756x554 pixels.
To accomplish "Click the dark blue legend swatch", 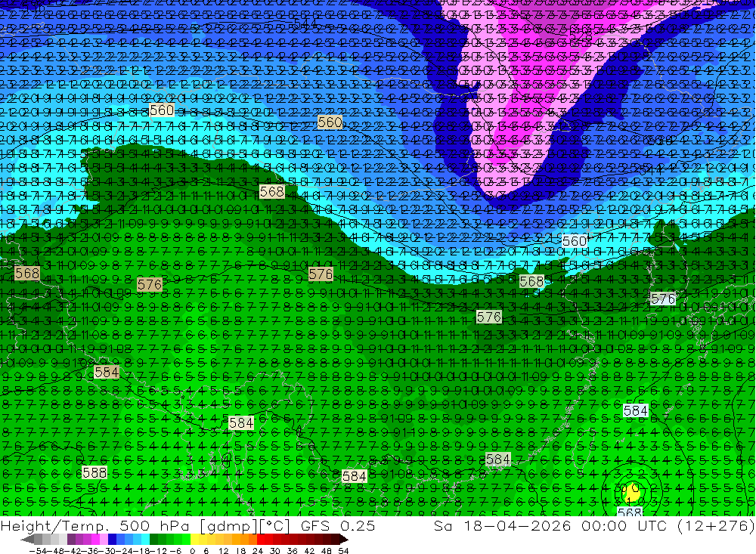I will (113, 540).
